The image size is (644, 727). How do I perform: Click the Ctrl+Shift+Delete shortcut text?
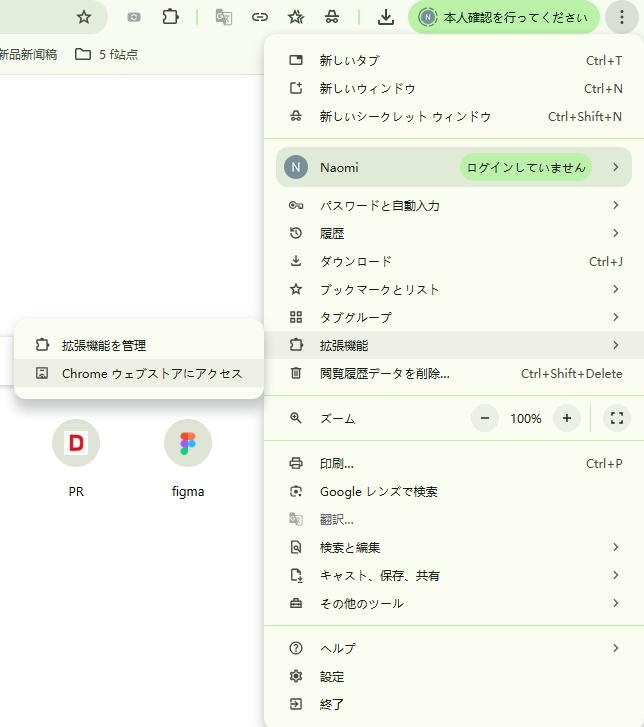(x=571, y=374)
